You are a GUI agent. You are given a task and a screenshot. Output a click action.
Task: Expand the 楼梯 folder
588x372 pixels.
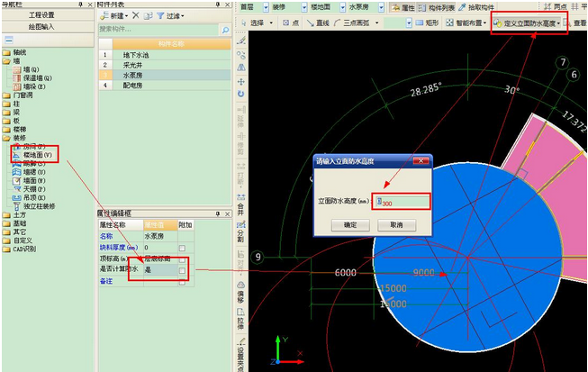(x=14, y=130)
